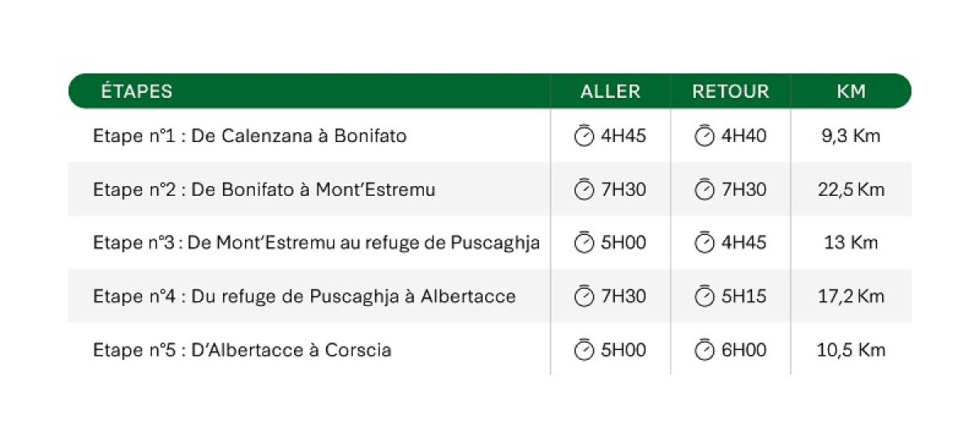Click the RETOUR column header
980x448 pixels.
click(x=731, y=91)
